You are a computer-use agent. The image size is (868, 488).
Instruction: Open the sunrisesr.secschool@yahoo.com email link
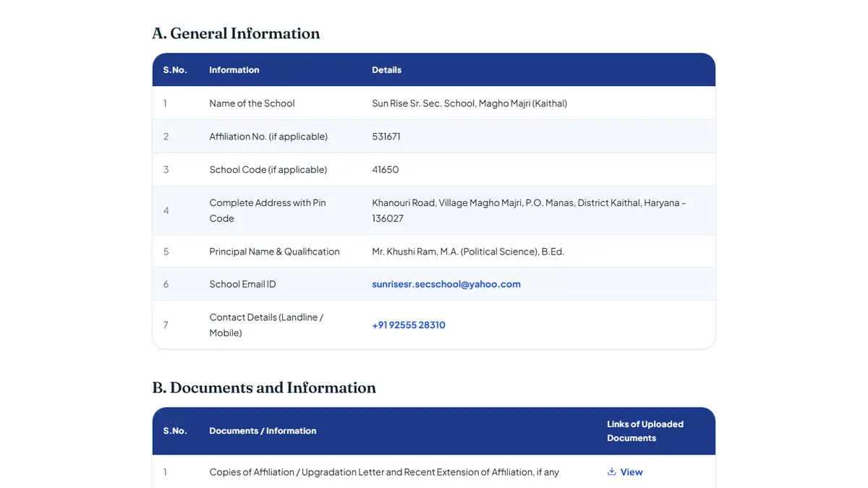pyautogui.click(x=446, y=284)
